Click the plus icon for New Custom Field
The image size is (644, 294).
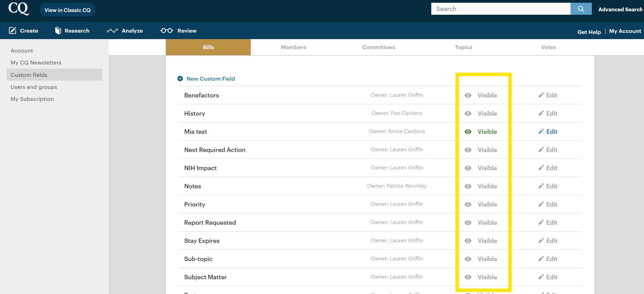(180, 79)
